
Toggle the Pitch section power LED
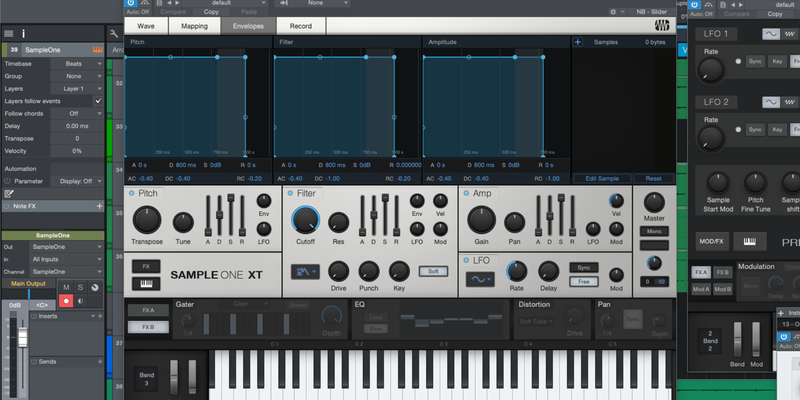pos(131,192)
